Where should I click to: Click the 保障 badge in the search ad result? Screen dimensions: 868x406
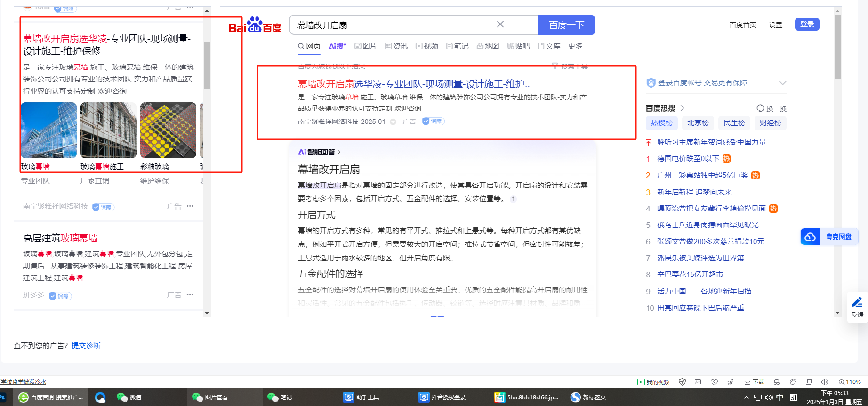pos(433,122)
